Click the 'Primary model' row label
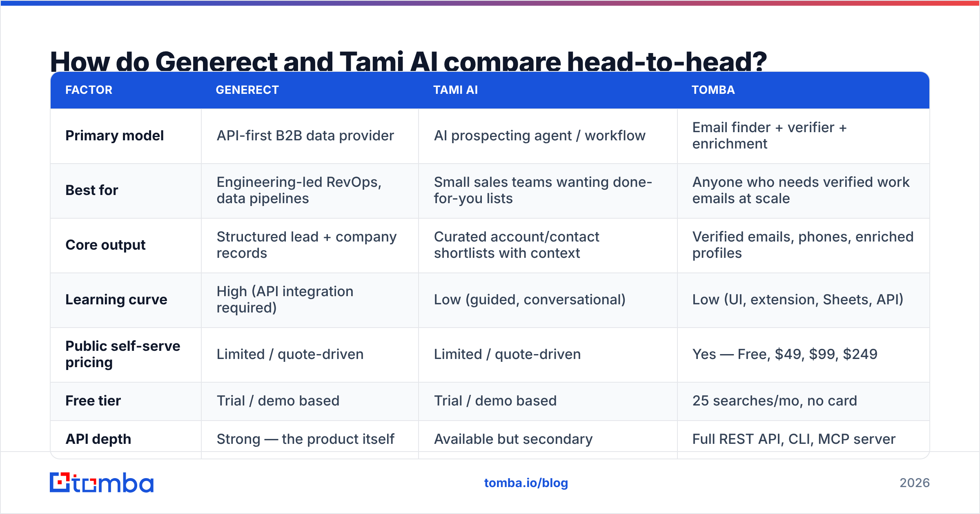Image resolution: width=980 pixels, height=514 pixels. click(x=114, y=135)
